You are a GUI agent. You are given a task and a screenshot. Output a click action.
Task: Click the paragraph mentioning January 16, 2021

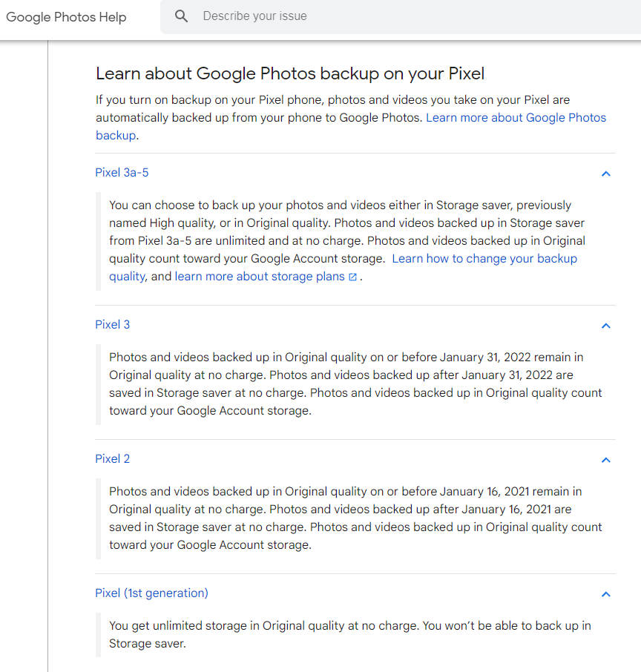pyautogui.click(x=355, y=518)
